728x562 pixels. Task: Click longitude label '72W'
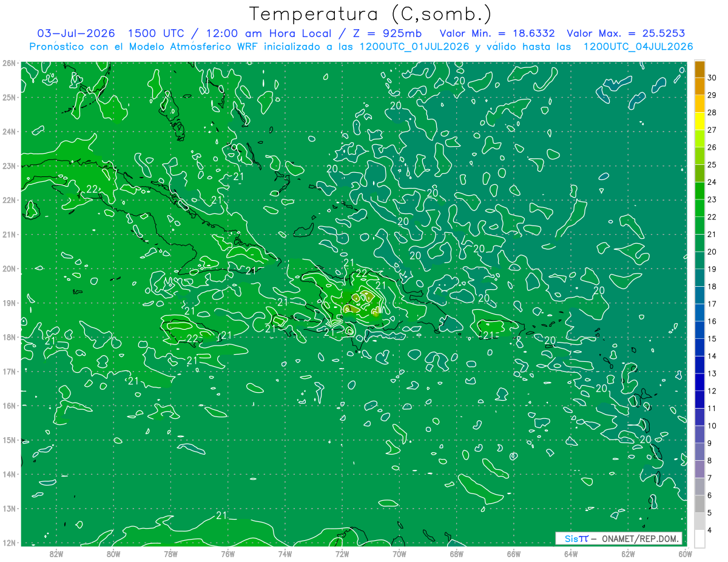342,554
